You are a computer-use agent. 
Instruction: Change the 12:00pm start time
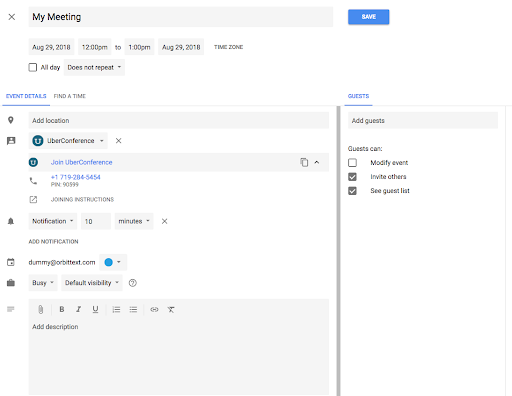(95, 47)
